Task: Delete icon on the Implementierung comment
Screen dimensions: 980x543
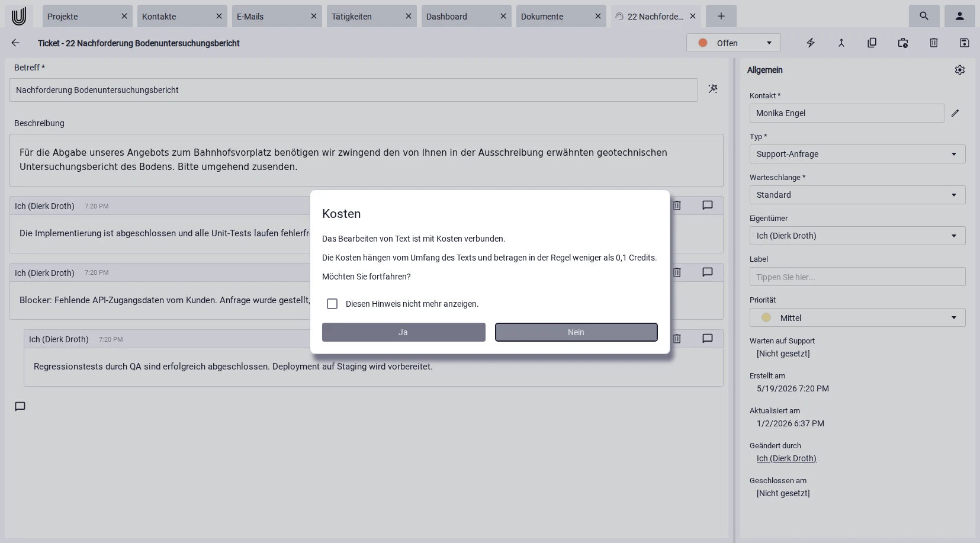Action: coord(677,205)
